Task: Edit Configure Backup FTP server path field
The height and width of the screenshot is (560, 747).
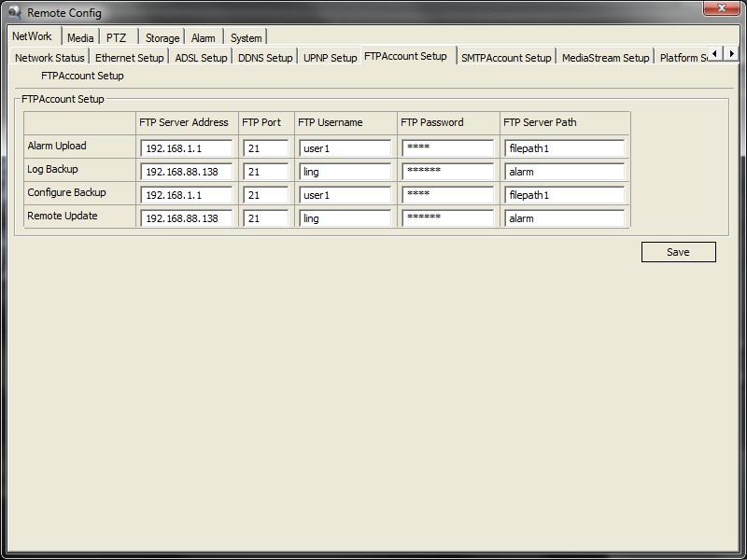Action: pyautogui.click(x=564, y=195)
